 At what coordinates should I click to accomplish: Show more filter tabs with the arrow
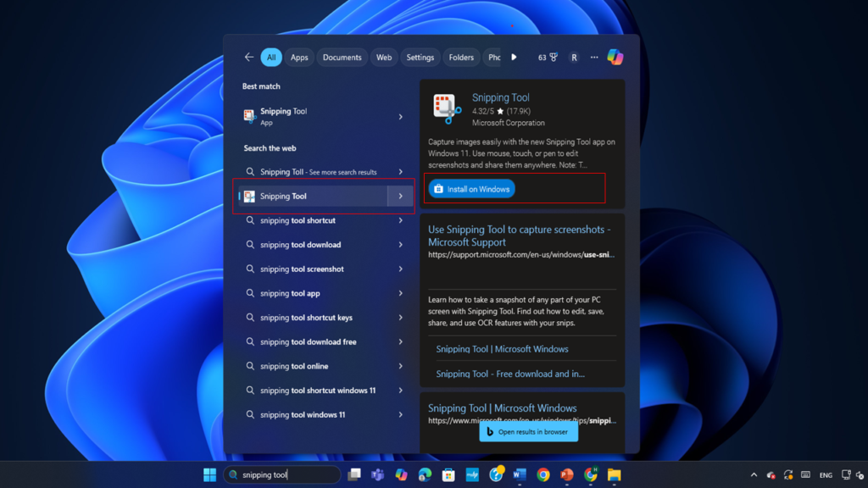(x=514, y=58)
